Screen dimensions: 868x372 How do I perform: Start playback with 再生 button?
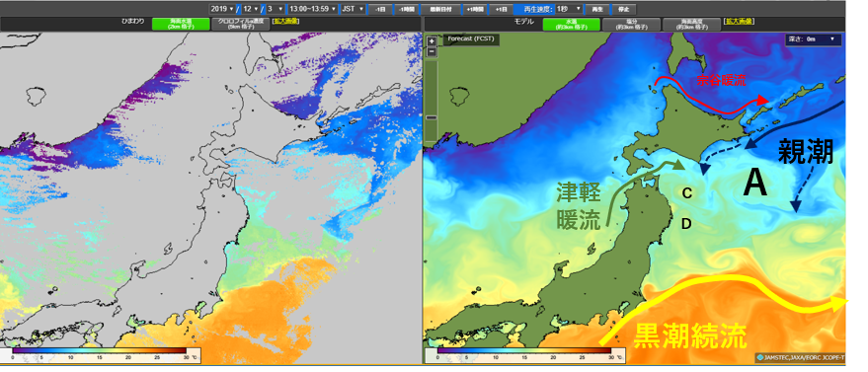point(596,10)
